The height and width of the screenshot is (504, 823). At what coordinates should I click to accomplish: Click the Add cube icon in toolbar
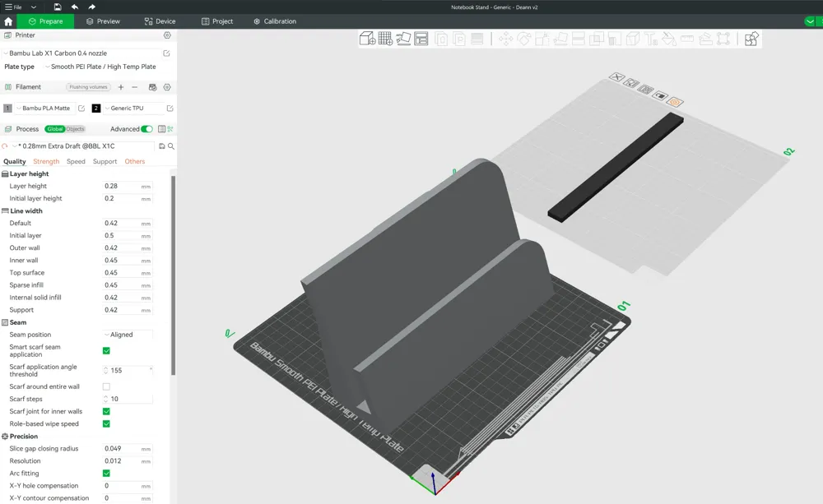pos(367,39)
